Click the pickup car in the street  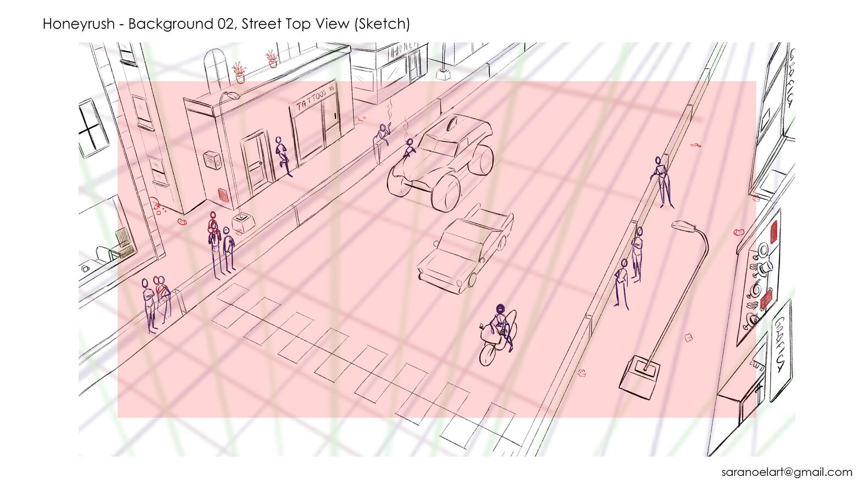pos(466,249)
